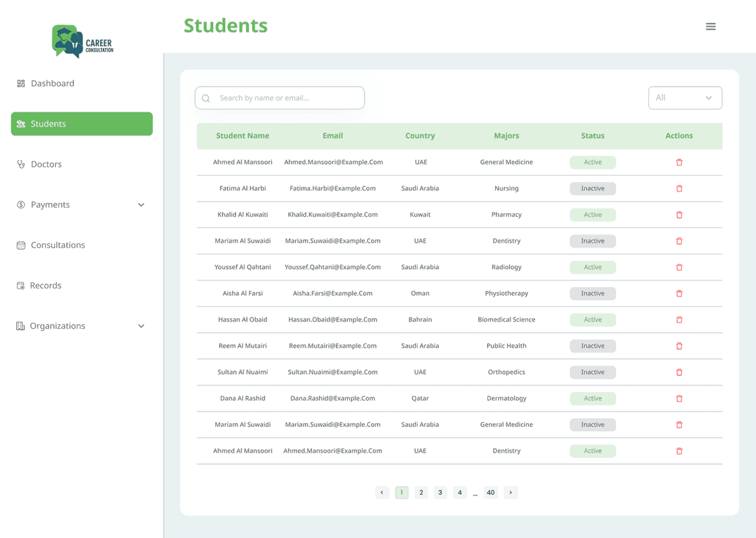Delete student Ahmed Al Mansoori from General Medicine row
The width and height of the screenshot is (756, 538).
coord(679,162)
